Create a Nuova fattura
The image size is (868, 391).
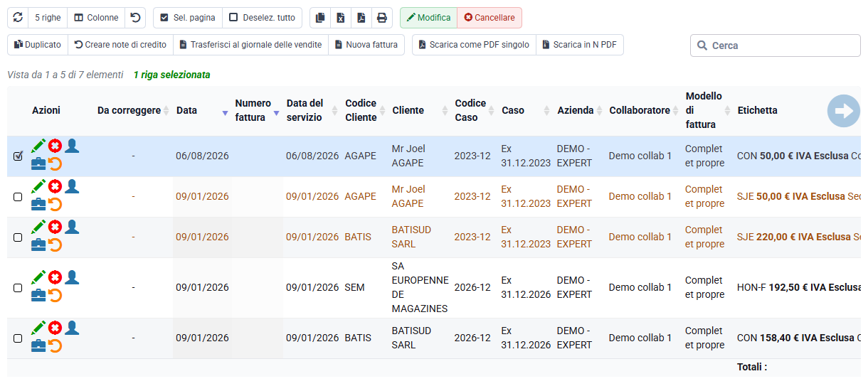(366, 45)
